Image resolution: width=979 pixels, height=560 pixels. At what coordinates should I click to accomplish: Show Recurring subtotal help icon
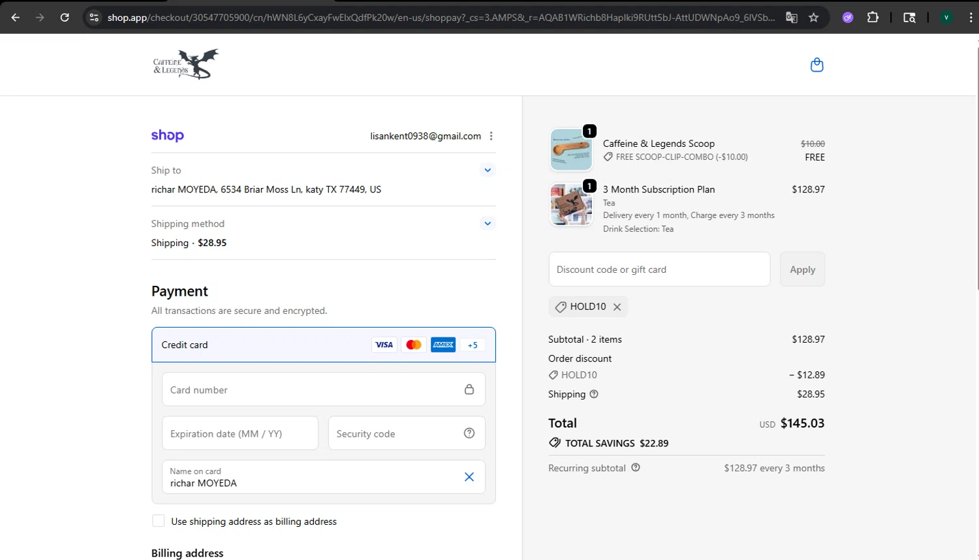(x=636, y=467)
